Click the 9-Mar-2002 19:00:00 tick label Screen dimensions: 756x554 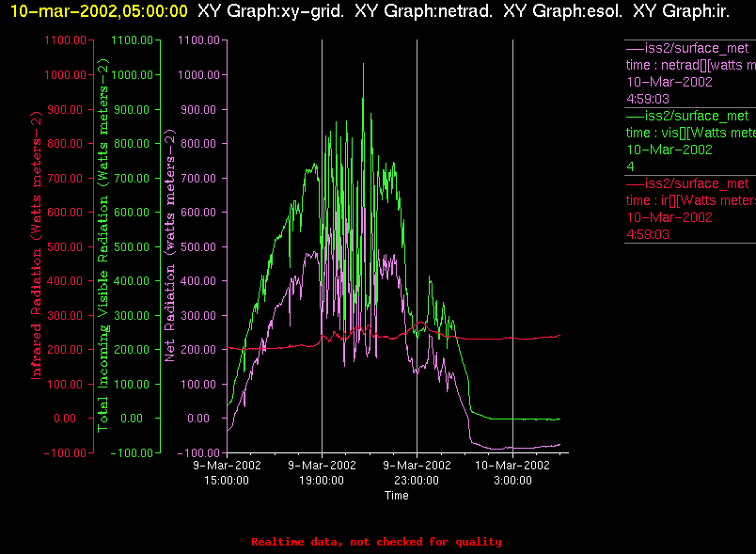click(x=322, y=472)
